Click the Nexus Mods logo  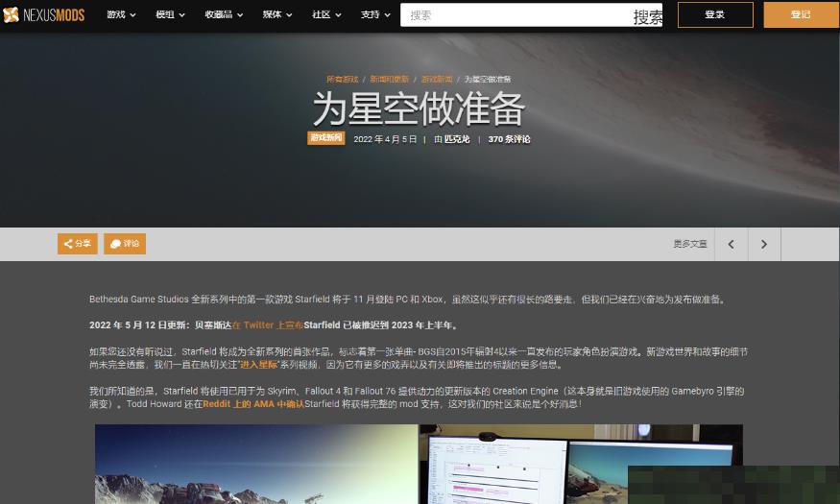click(x=43, y=15)
